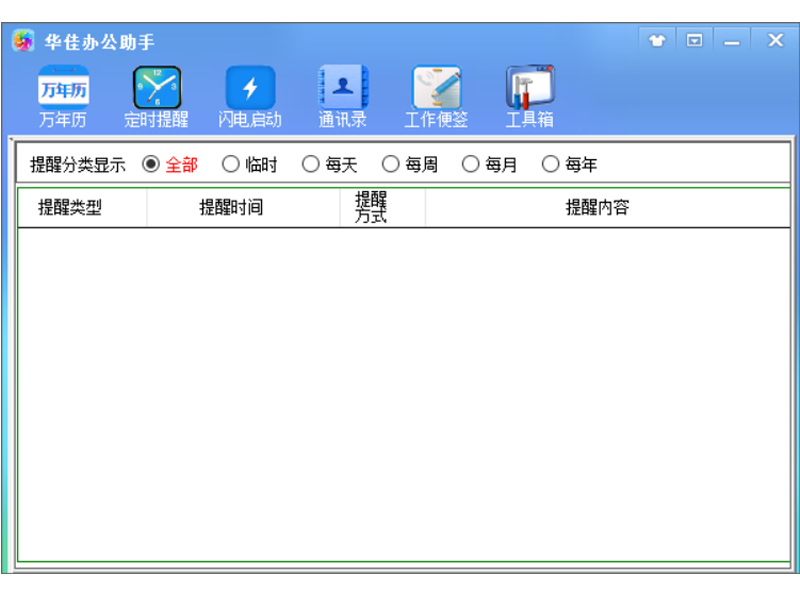This screenshot has width=800, height=600.
Task: Sort by 提醒类型 column header
Action: 83,208
